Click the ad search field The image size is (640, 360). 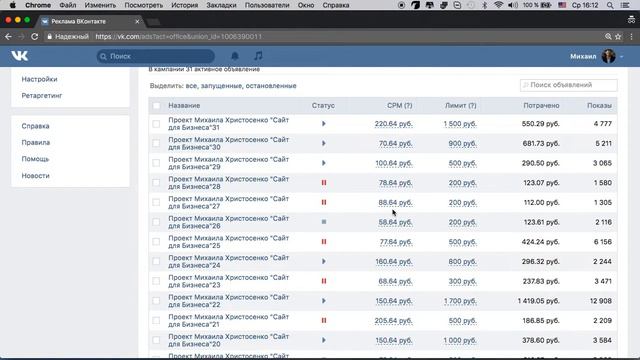569,85
